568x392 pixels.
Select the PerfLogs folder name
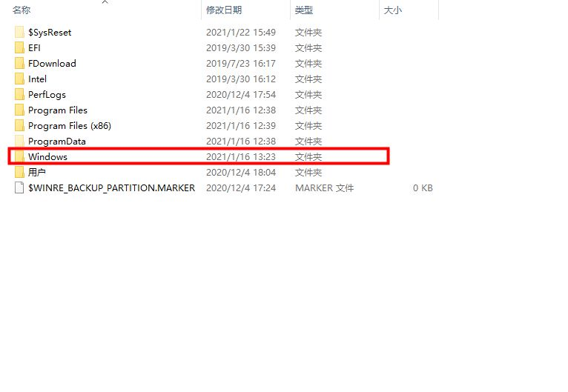(x=47, y=95)
